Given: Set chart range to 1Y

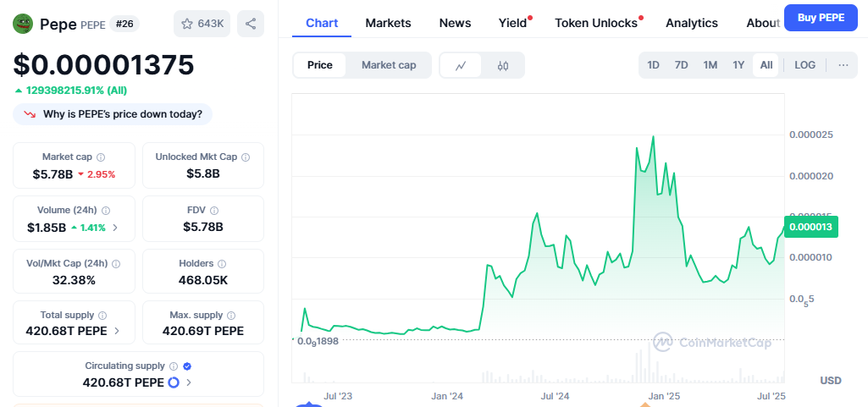Looking at the screenshot, I should click(x=738, y=65).
